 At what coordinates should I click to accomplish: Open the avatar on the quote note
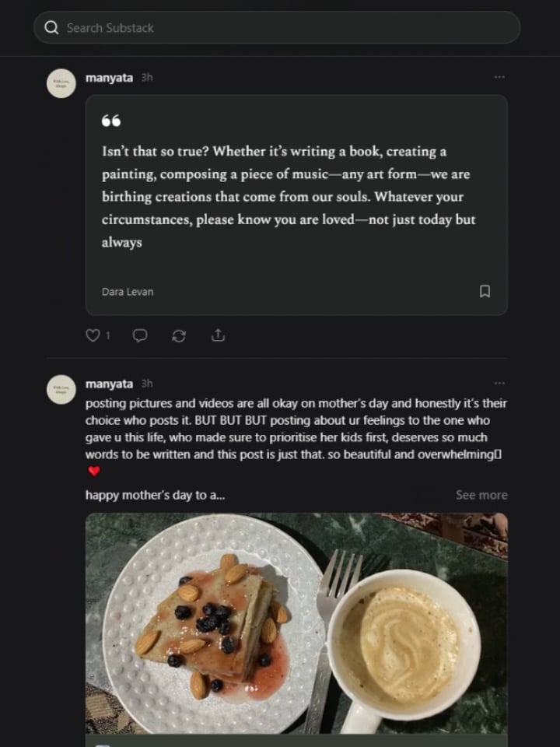61,83
